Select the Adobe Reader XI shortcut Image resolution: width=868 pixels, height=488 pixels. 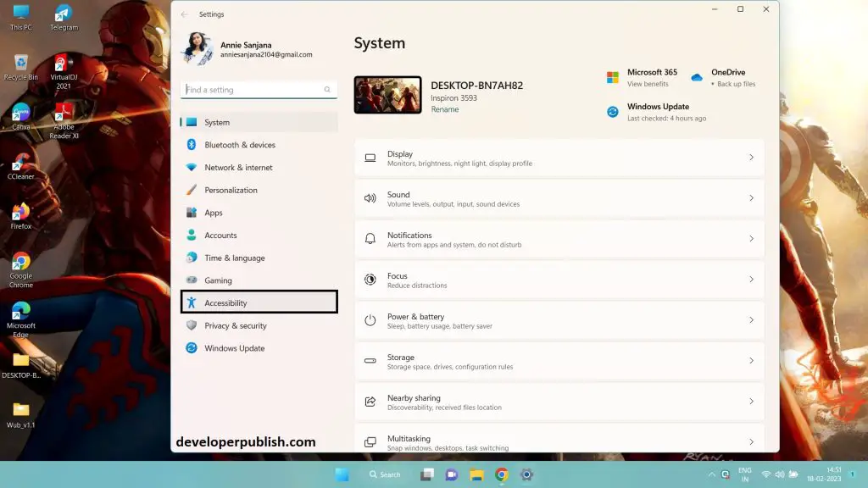click(x=64, y=121)
